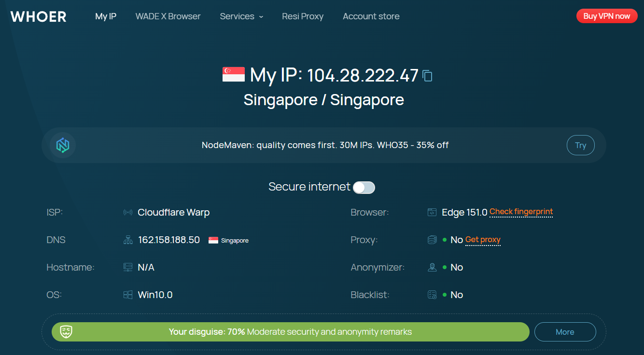Click the Proxy No status

click(457, 240)
